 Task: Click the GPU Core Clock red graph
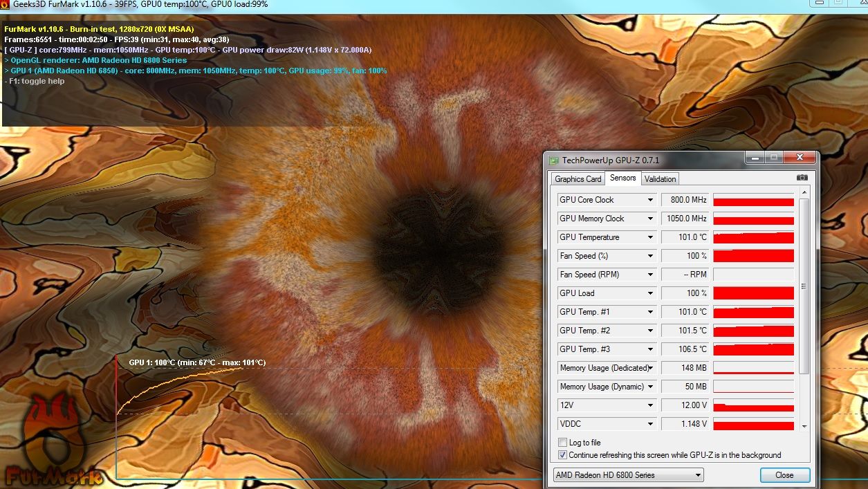tap(753, 200)
